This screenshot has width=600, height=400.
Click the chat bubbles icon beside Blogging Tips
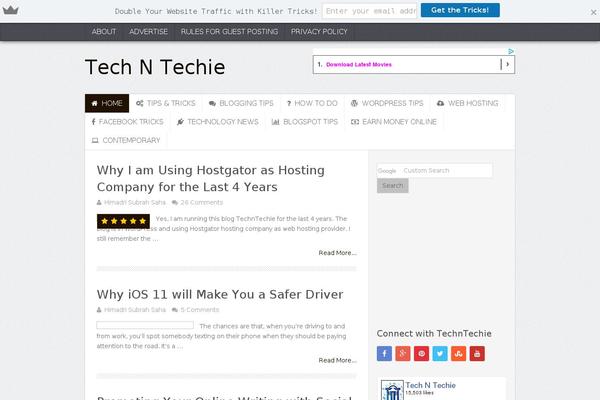click(212, 103)
